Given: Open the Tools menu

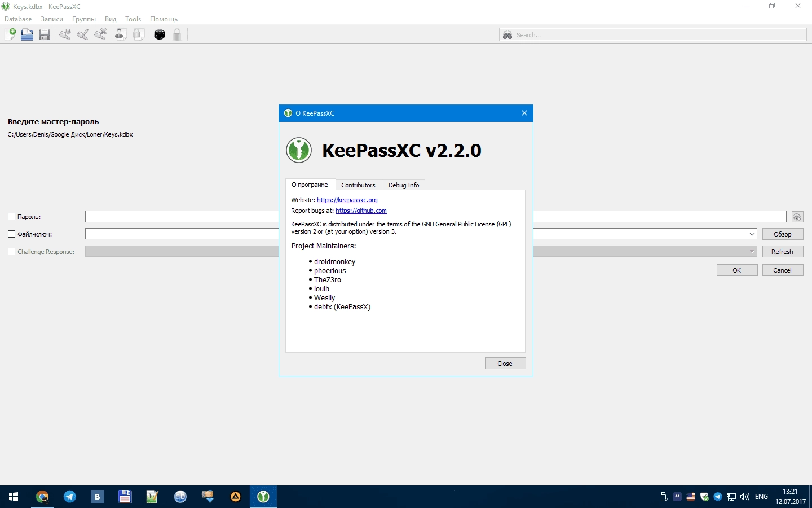Looking at the screenshot, I should (x=133, y=19).
